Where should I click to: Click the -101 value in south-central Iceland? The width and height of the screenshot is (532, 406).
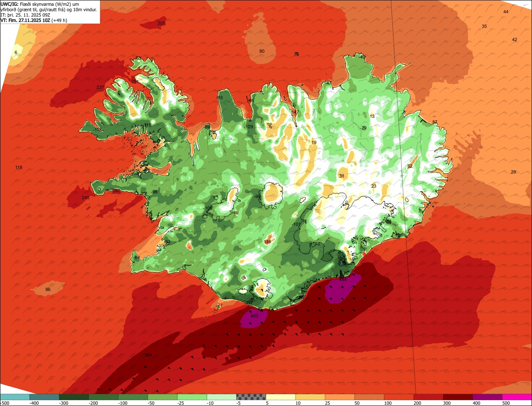296,224
